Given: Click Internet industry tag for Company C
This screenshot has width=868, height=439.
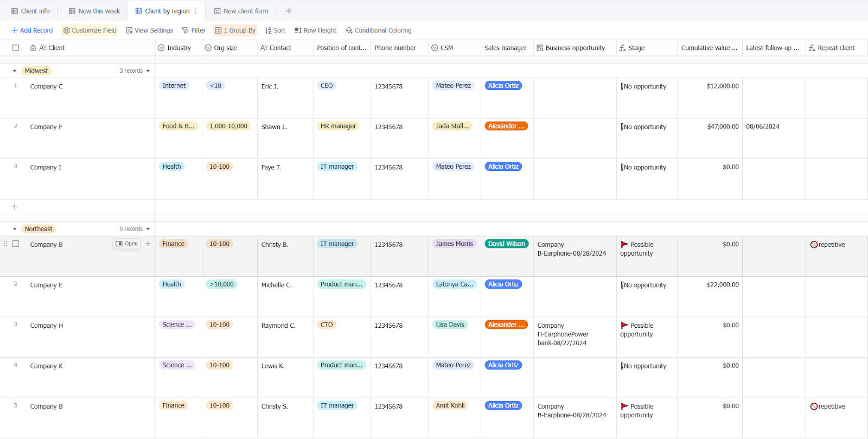Looking at the screenshot, I should click(x=174, y=86).
